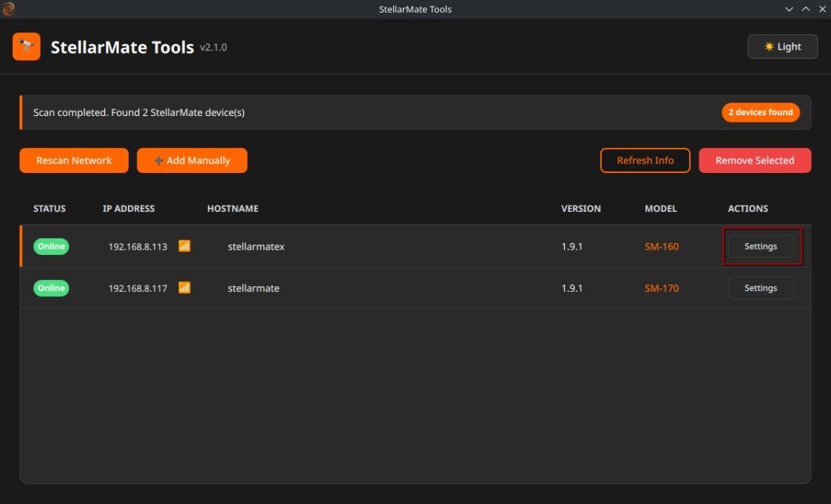The image size is (831, 504).
Task: Click the VERSION column header
Action: [x=581, y=208]
